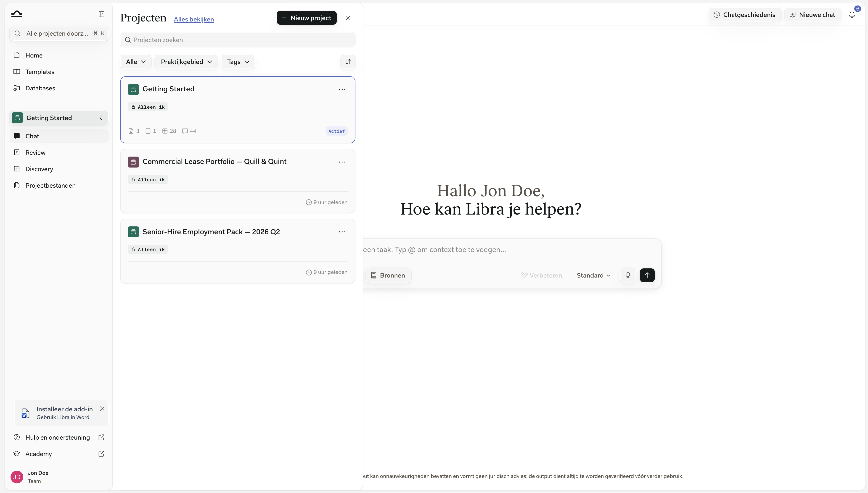The height and width of the screenshot is (493, 868).
Task: Open options menu for Getting Started card
Action: pyautogui.click(x=342, y=89)
